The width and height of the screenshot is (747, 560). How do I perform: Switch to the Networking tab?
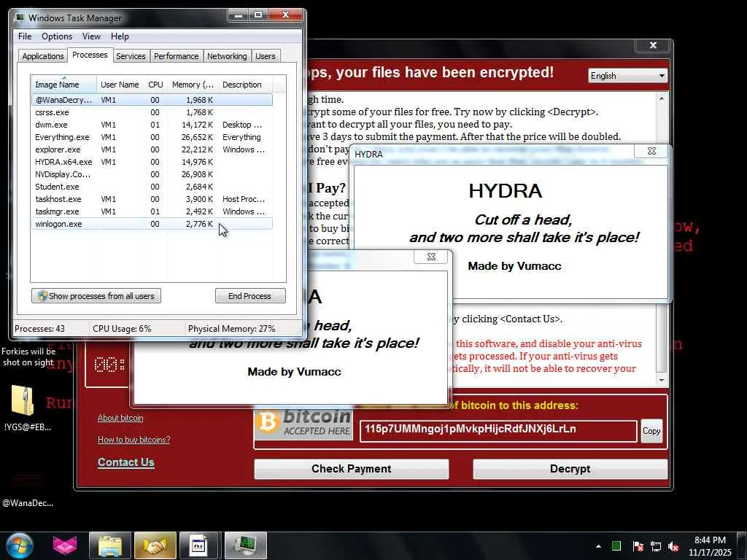227,56
